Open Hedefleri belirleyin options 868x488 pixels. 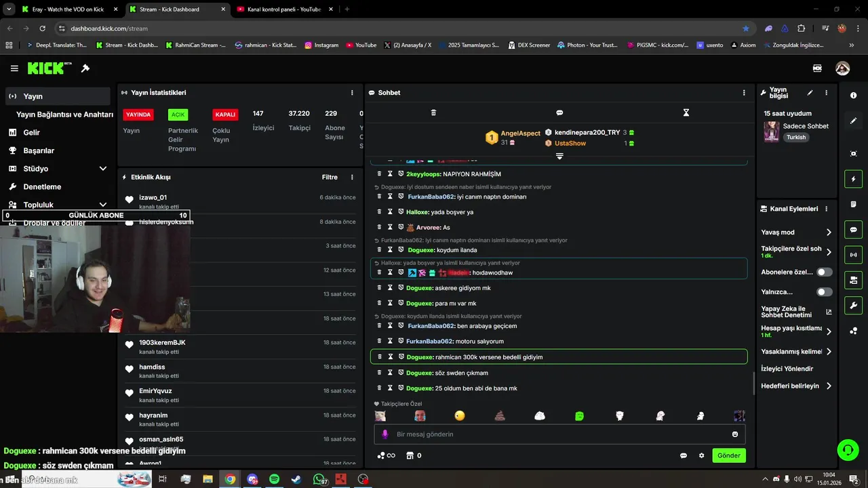pyautogui.click(x=829, y=386)
